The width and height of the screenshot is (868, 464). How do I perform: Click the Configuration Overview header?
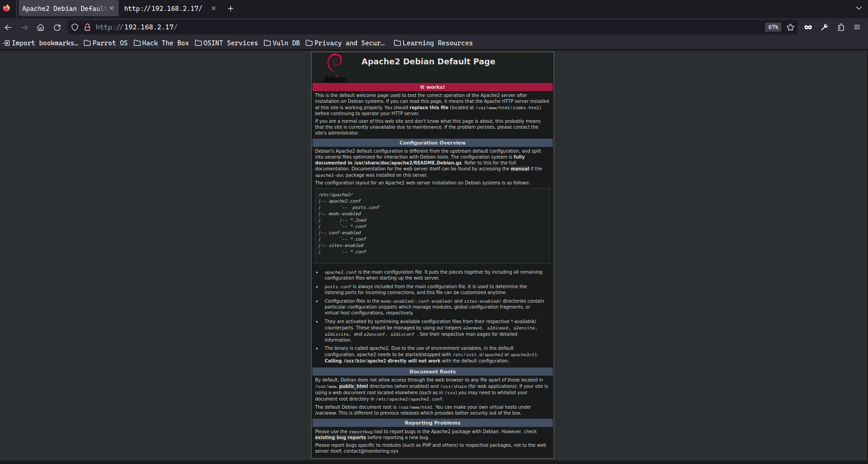click(433, 143)
